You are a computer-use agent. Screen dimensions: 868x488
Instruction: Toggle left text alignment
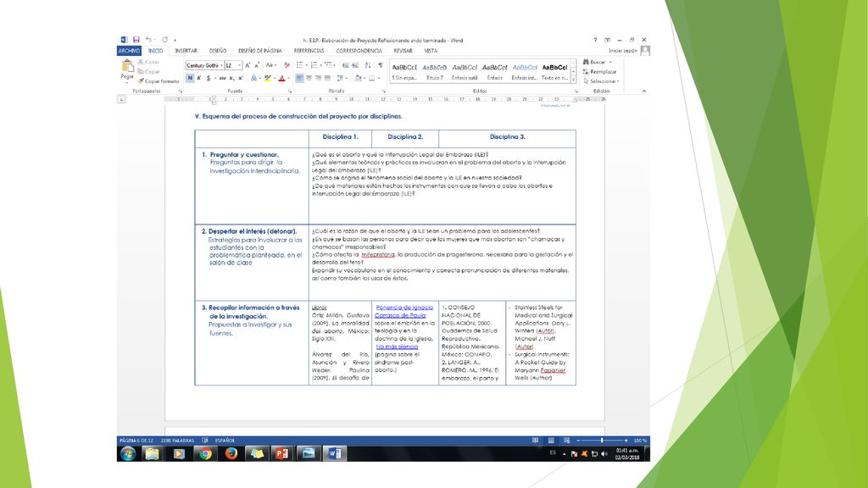(x=299, y=79)
